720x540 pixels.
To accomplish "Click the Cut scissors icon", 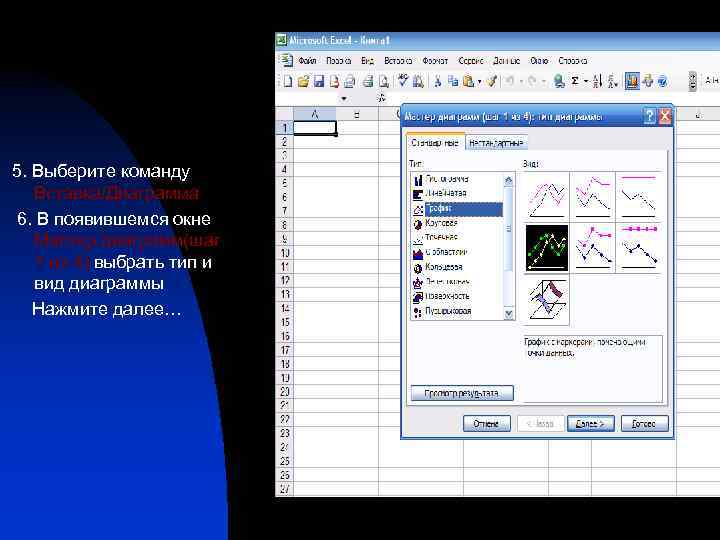I will pos(438,81).
